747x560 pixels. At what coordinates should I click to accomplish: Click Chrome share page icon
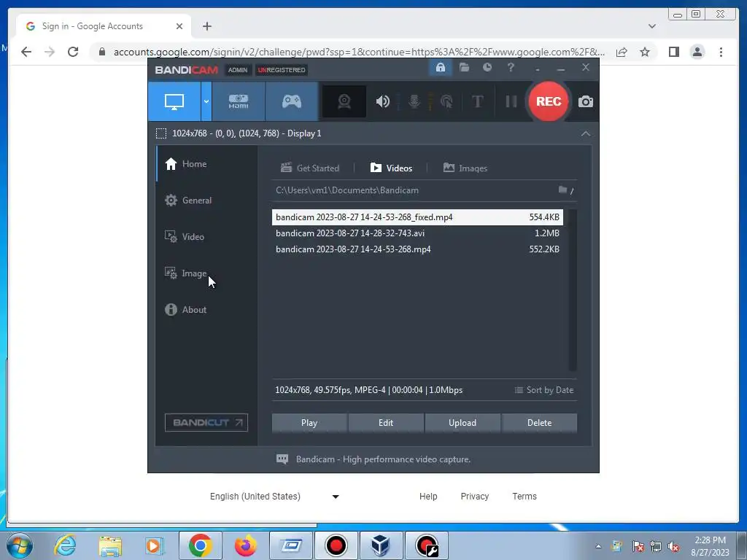tap(622, 52)
